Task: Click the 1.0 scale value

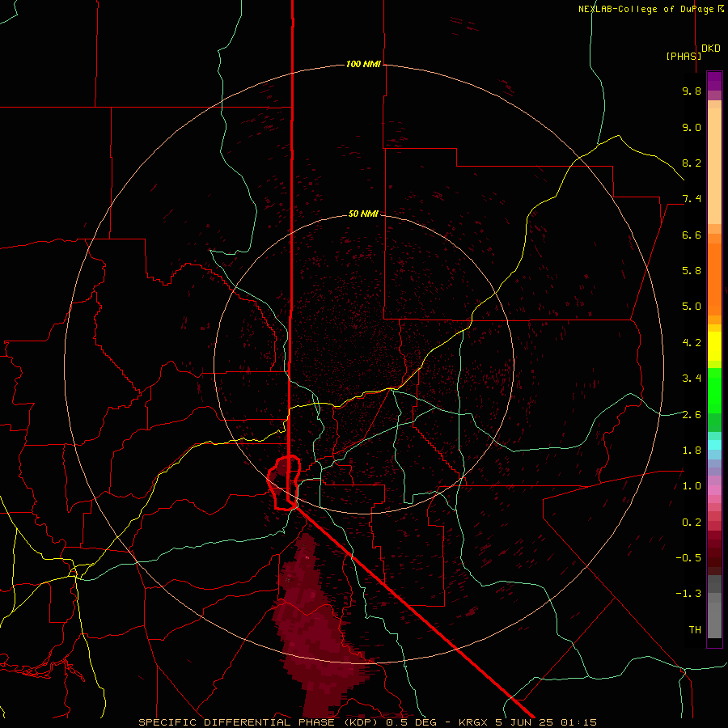Action: point(692,486)
